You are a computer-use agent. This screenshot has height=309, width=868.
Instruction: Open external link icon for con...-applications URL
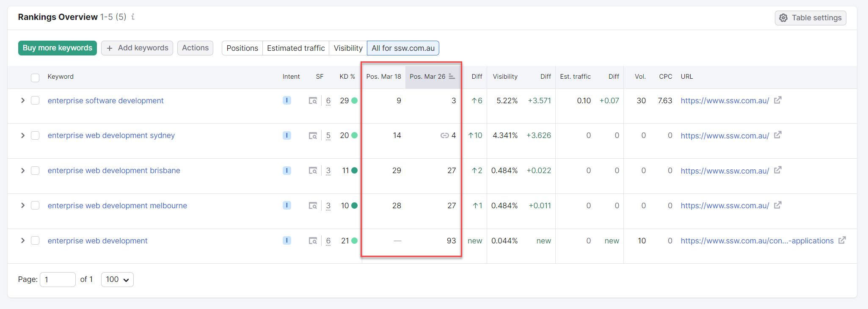842,240
